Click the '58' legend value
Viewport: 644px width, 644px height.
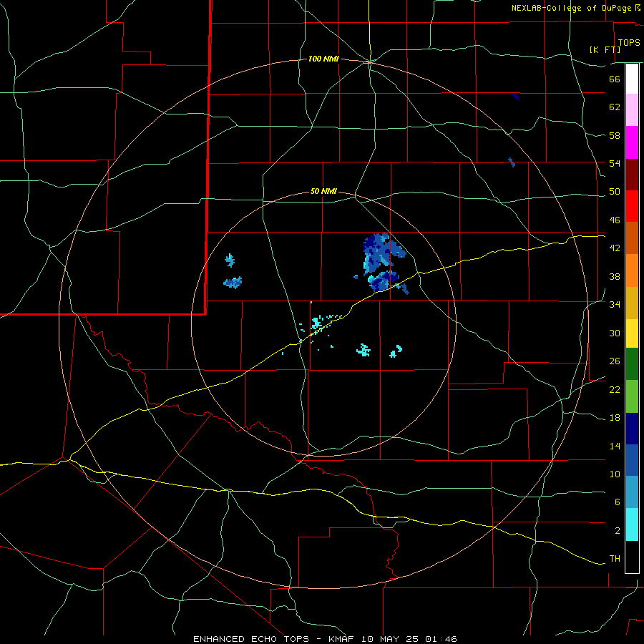coord(615,135)
